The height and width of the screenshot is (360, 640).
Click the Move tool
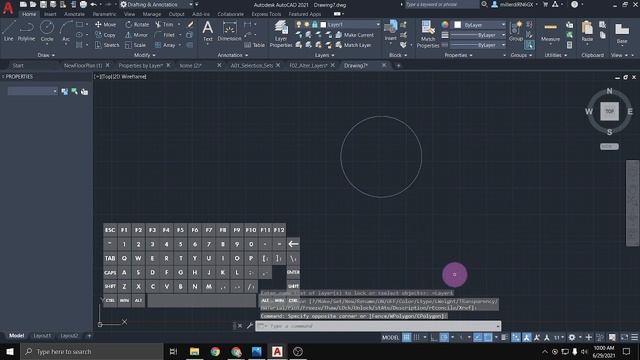point(105,24)
